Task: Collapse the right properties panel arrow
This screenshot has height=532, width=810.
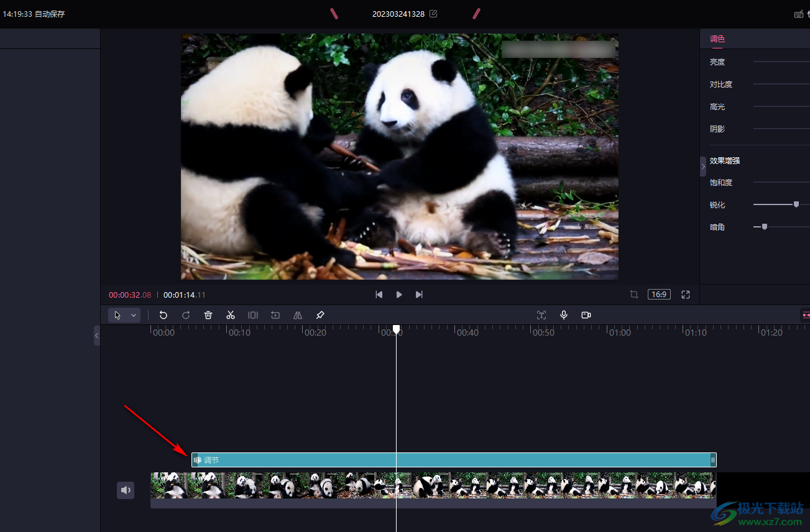Action: point(703,167)
